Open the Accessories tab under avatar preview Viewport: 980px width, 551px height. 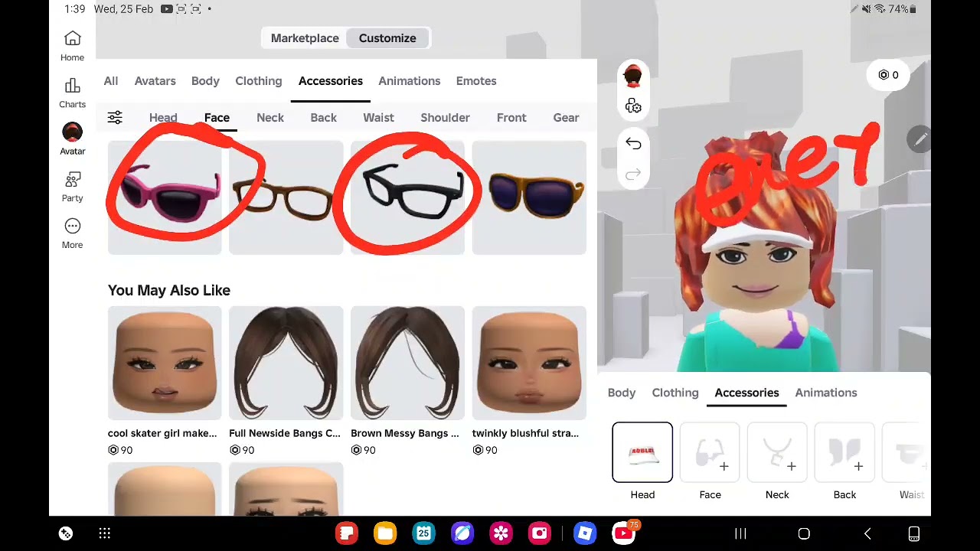click(746, 393)
